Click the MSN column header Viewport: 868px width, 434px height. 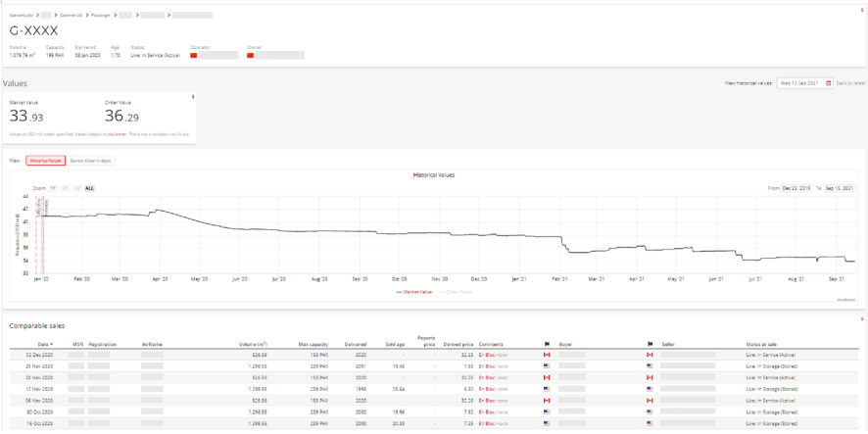point(77,344)
